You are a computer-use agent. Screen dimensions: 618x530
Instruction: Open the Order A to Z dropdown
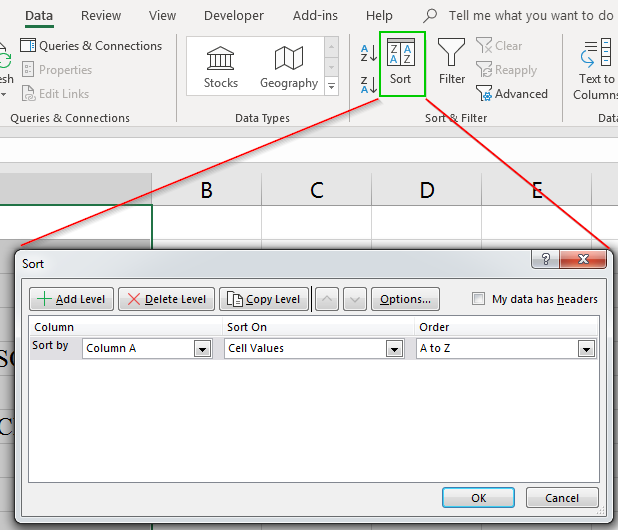pos(586,349)
